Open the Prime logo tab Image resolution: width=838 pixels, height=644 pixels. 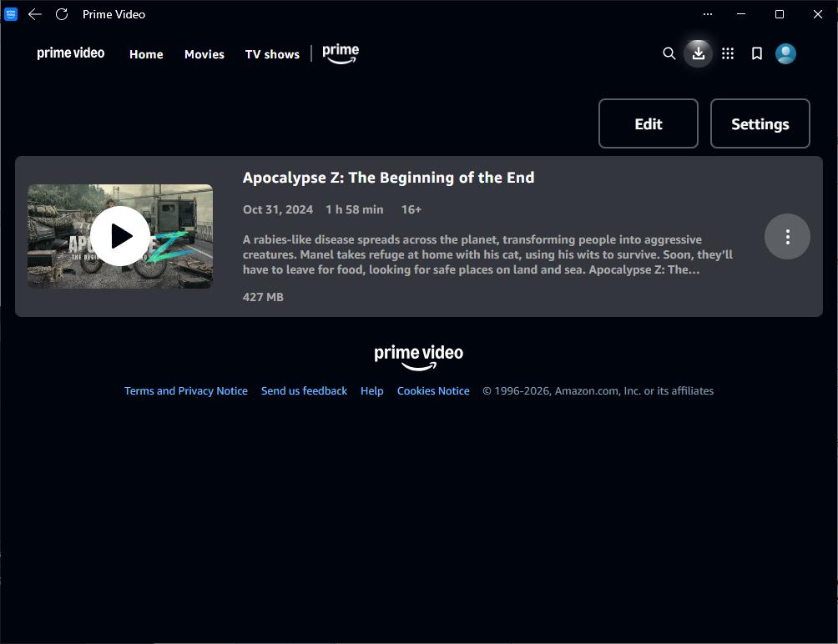point(341,53)
